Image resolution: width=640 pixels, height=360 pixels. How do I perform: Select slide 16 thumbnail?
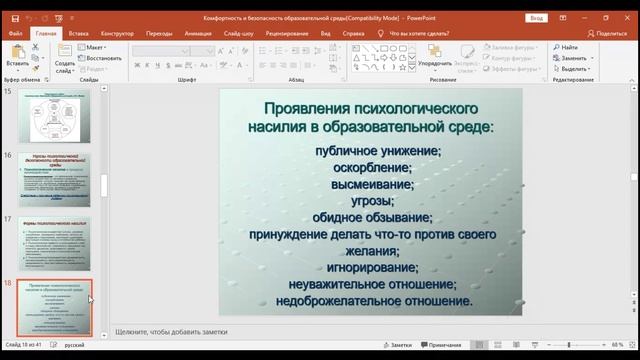pyautogui.click(x=54, y=180)
